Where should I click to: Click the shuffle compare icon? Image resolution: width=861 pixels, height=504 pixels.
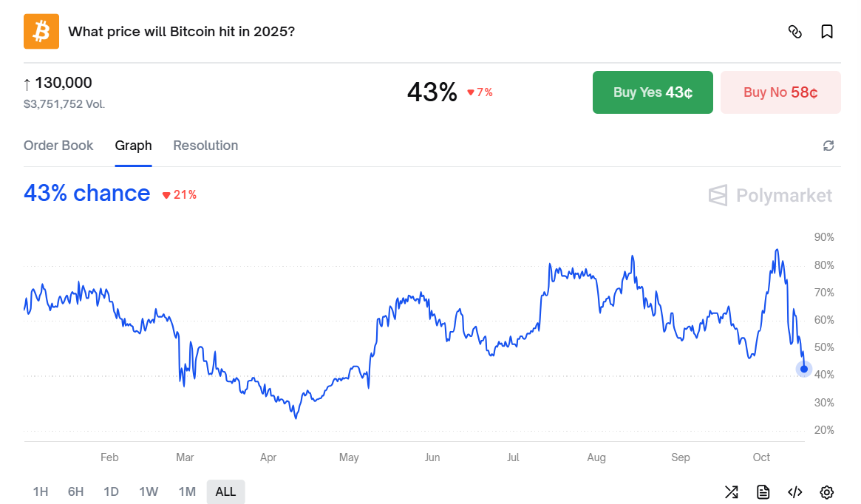(x=731, y=491)
